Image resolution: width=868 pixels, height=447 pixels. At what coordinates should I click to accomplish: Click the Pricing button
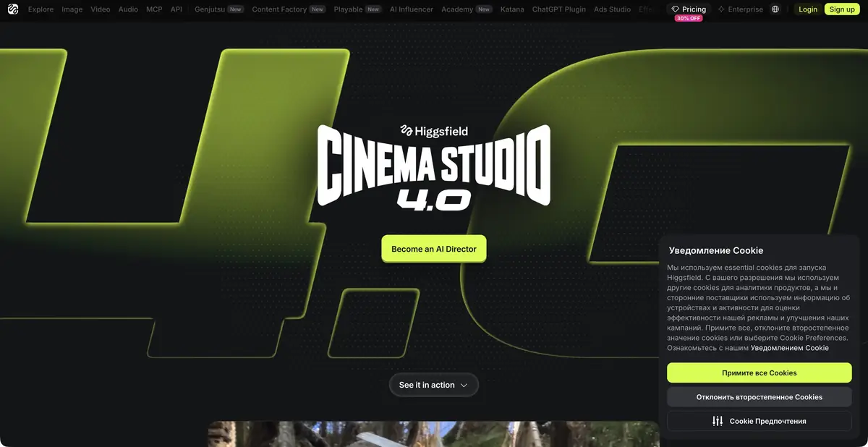point(688,9)
